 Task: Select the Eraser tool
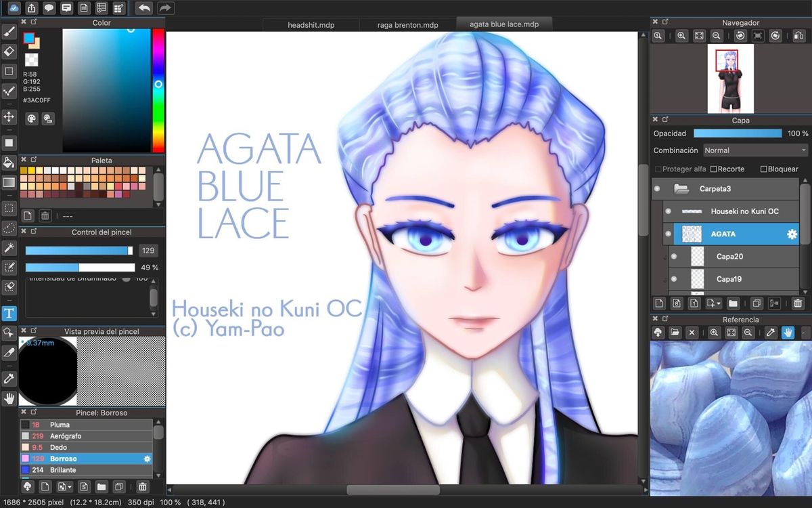[x=9, y=51]
